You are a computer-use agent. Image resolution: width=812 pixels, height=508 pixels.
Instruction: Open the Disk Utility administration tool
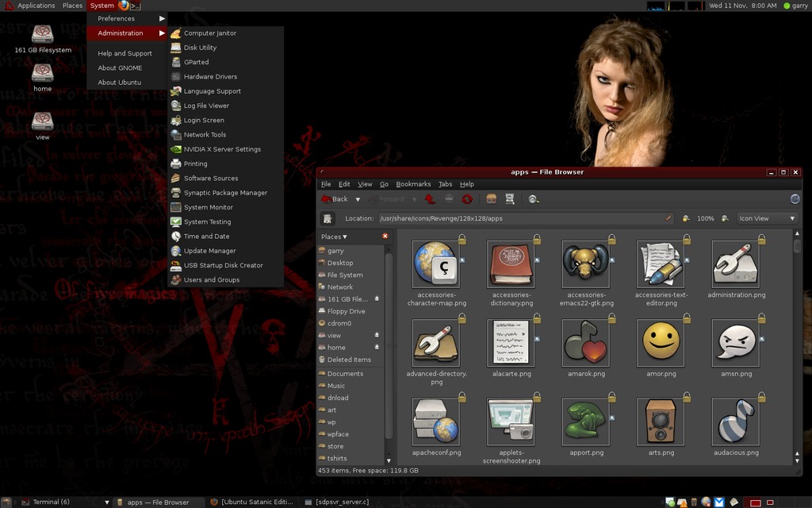point(198,48)
